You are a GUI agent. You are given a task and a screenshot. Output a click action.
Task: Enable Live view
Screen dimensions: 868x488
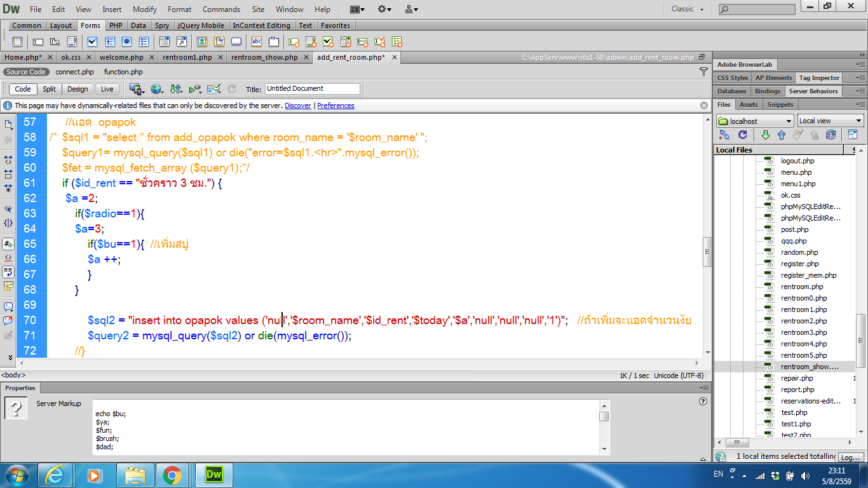click(107, 89)
